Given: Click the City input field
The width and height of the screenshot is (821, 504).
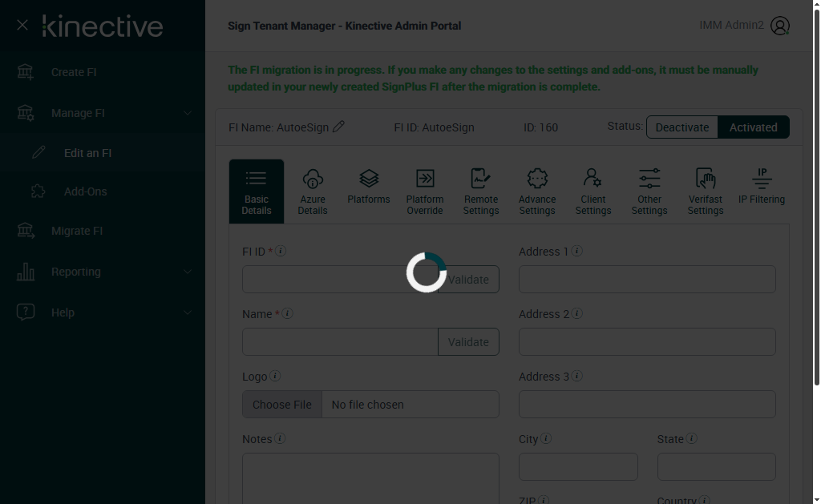Looking at the screenshot, I should (578, 467).
